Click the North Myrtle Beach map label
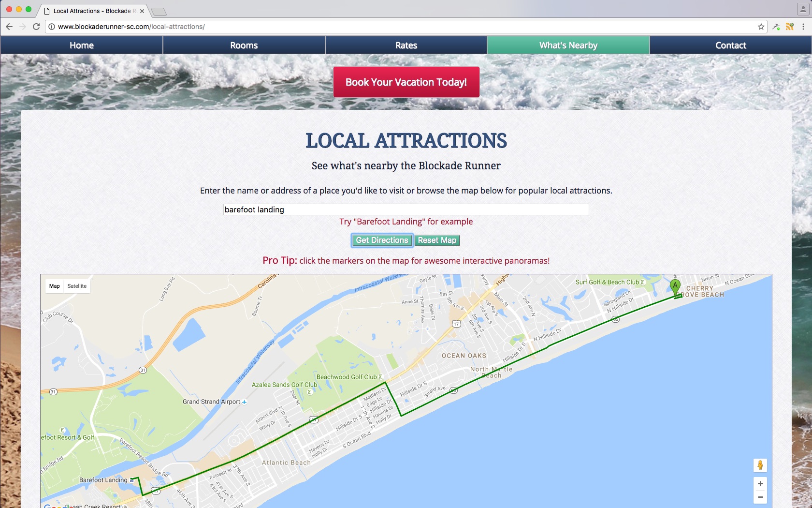The width and height of the screenshot is (812, 508). point(491,372)
